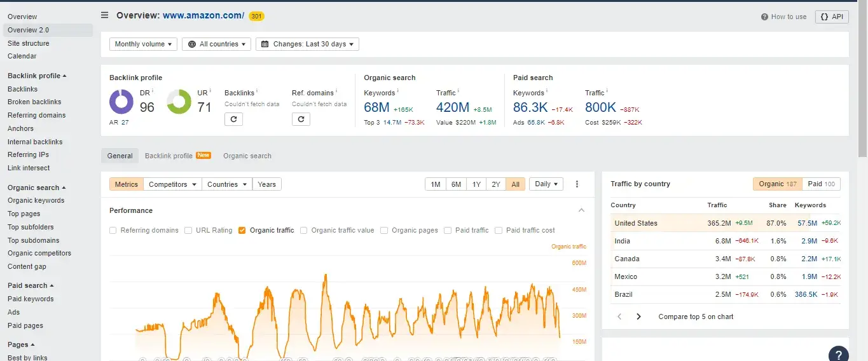The image size is (868, 361).
Task: Check the URL Rating checkbox
Action: click(x=188, y=230)
